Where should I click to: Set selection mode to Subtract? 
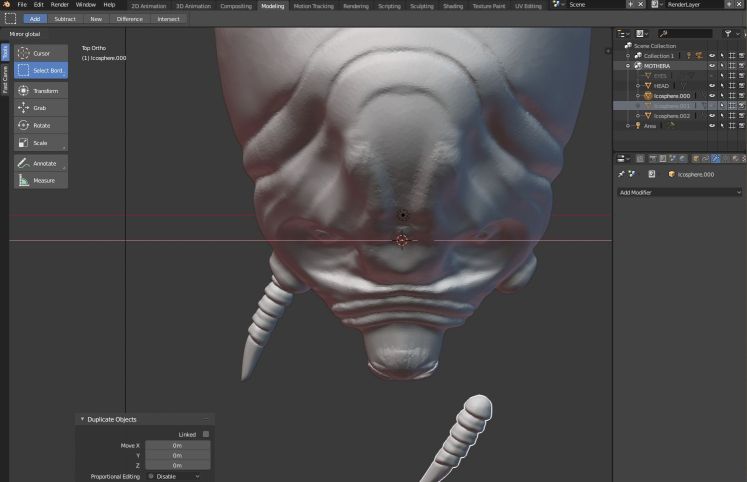(x=65, y=19)
